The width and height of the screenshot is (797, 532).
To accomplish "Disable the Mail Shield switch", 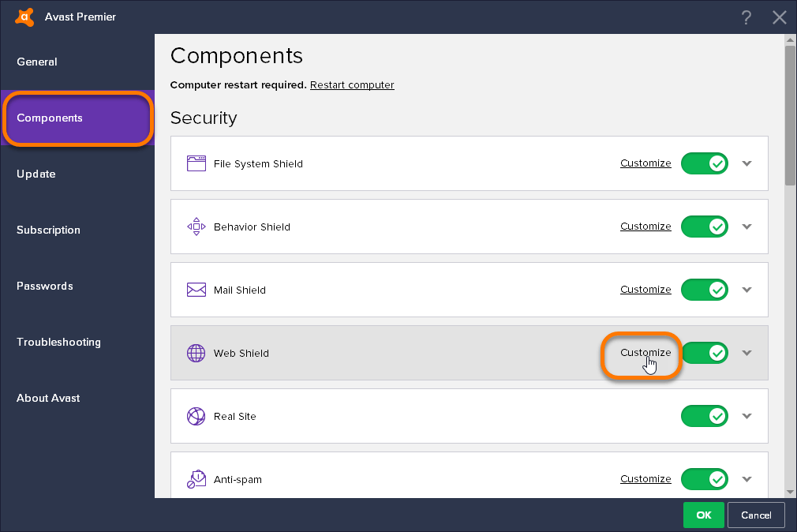I will tap(705, 290).
